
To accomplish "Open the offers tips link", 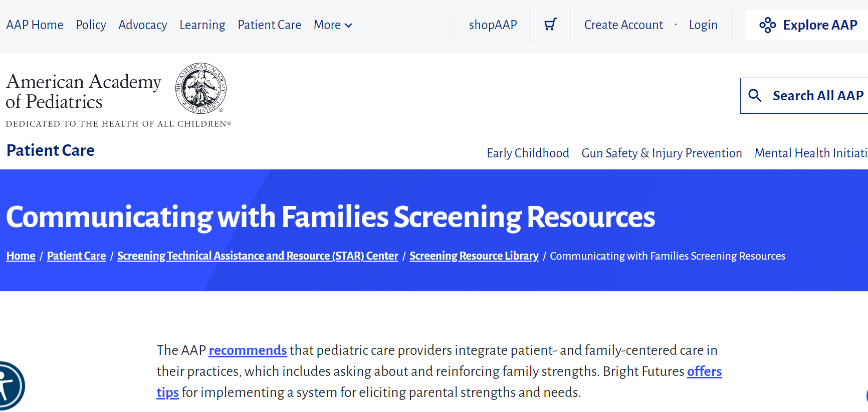I will pyautogui.click(x=704, y=371).
